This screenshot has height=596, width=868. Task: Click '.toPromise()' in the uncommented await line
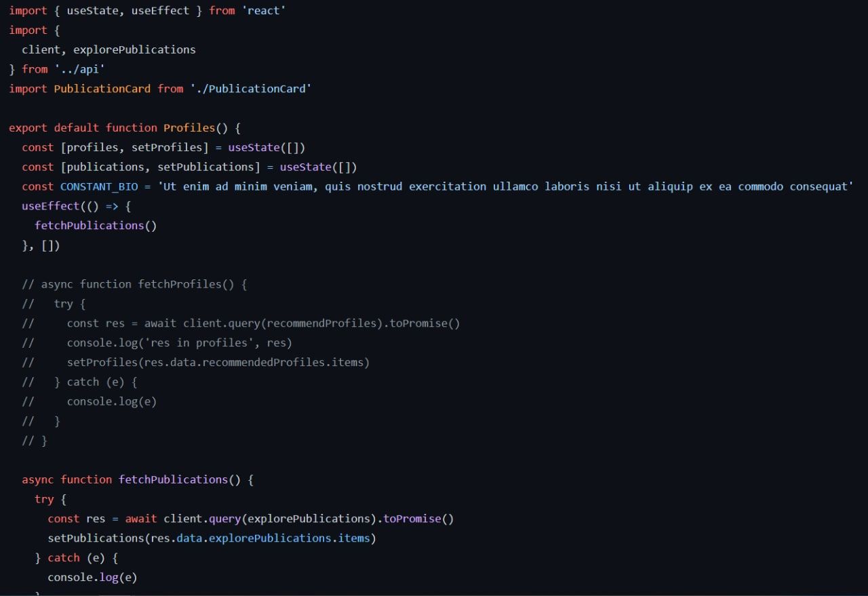pyautogui.click(x=416, y=519)
